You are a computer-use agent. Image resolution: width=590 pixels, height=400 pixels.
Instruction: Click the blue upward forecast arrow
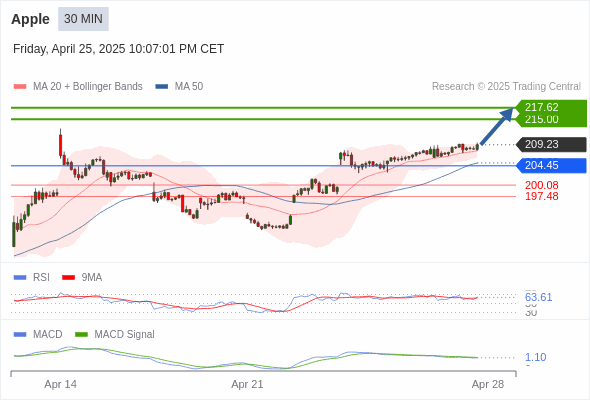click(497, 126)
